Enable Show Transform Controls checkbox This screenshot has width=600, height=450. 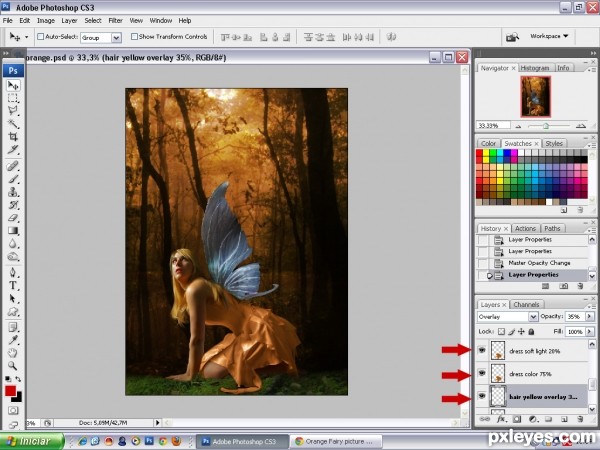pyautogui.click(x=134, y=37)
